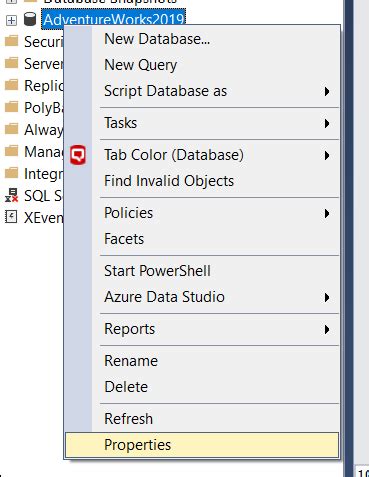Click the AdventureWorks2019 database cylinder icon
This screenshot has height=477, width=369.
point(30,19)
